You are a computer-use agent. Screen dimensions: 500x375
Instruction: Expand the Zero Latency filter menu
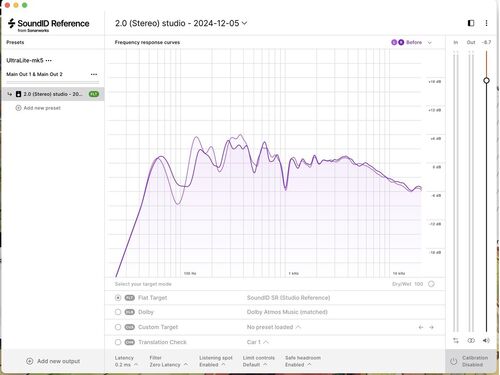click(x=168, y=365)
